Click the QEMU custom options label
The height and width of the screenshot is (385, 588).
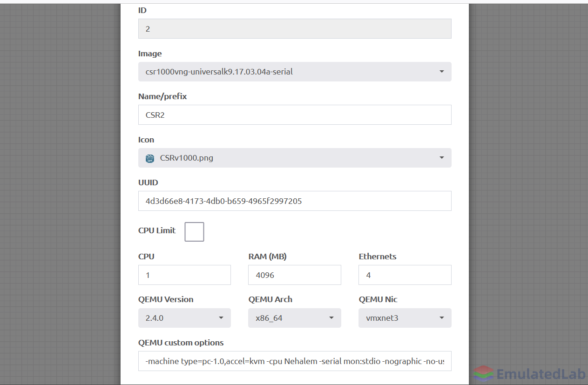pyautogui.click(x=181, y=343)
